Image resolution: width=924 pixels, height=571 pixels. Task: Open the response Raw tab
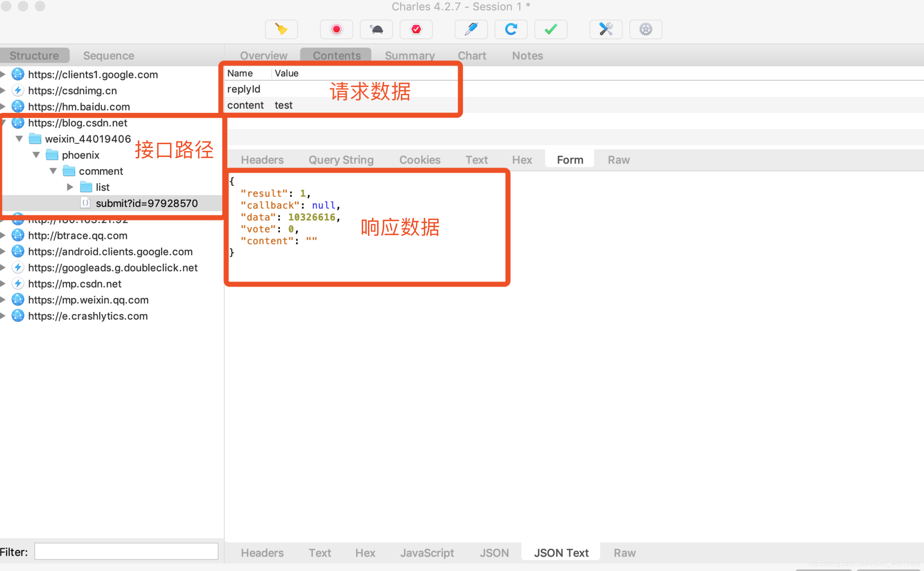click(x=624, y=553)
